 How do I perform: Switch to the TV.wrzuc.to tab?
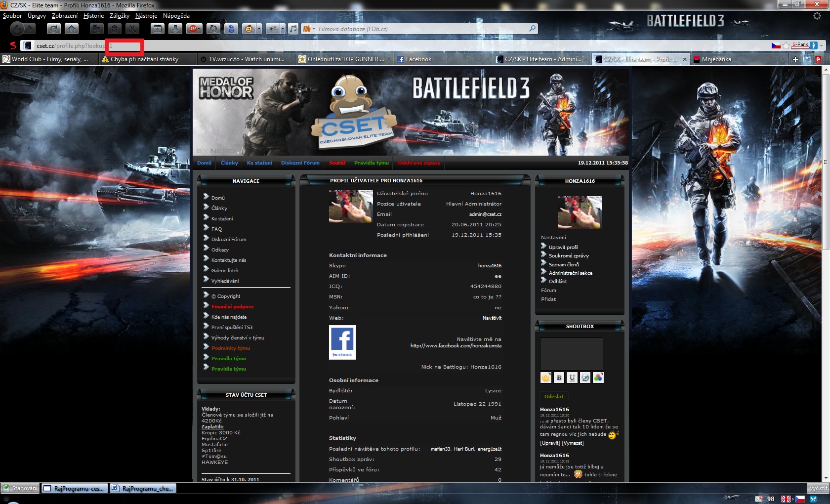(x=247, y=59)
